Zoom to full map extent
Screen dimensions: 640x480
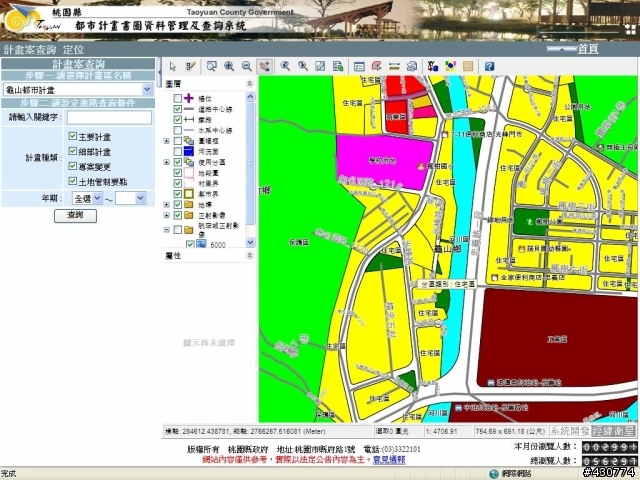(320, 66)
